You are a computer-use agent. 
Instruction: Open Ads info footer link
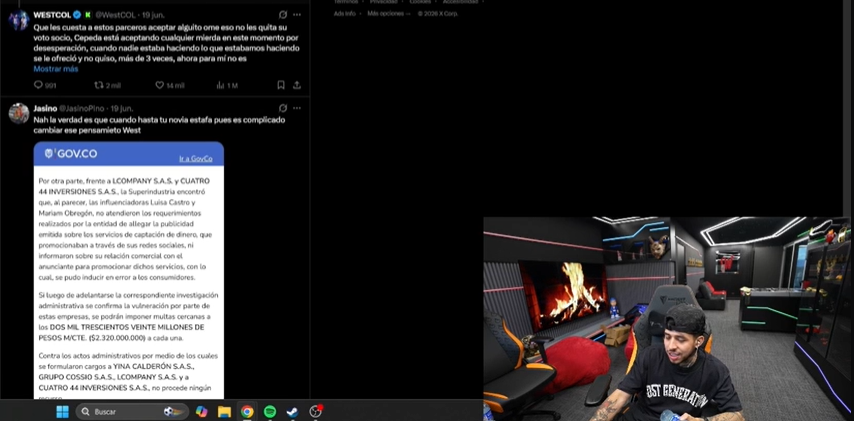click(344, 14)
